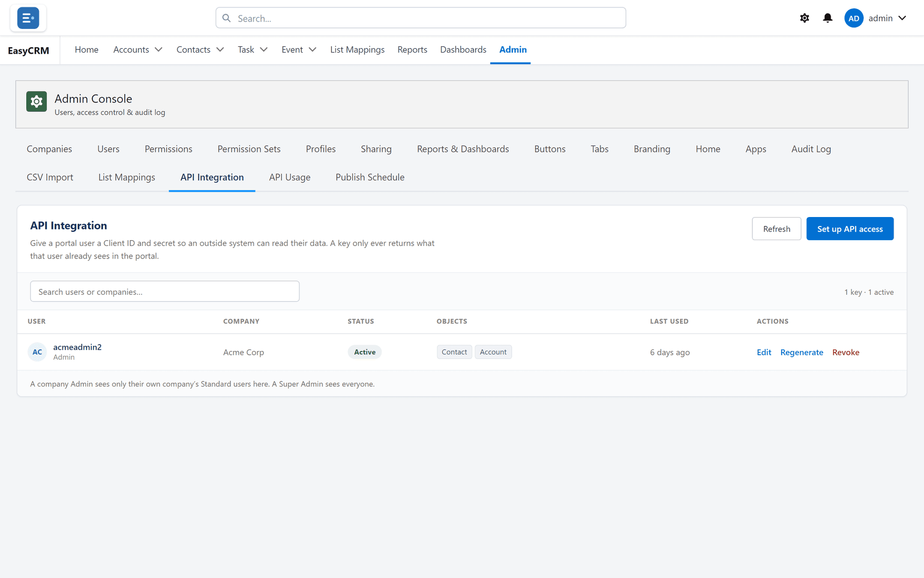The width and height of the screenshot is (924, 578).
Task: Open the Profiles tab
Action: pos(320,149)
